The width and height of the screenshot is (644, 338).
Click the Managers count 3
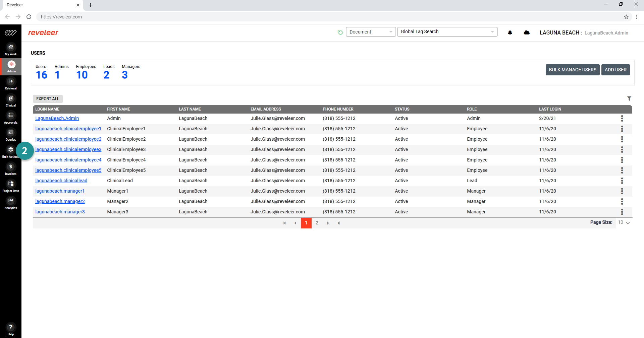pyautogui.click(x=125, y=75)
